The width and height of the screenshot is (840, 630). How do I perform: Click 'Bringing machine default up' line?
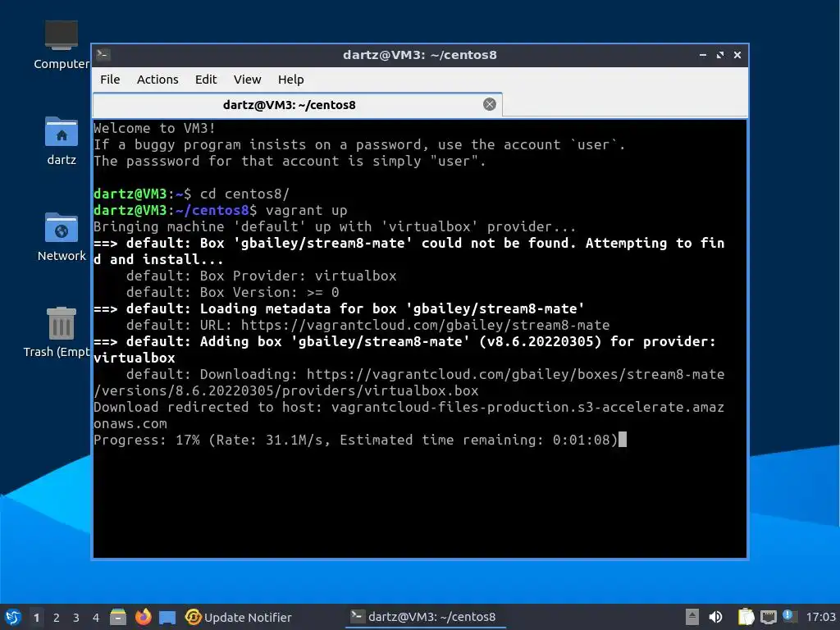point(335,226)
